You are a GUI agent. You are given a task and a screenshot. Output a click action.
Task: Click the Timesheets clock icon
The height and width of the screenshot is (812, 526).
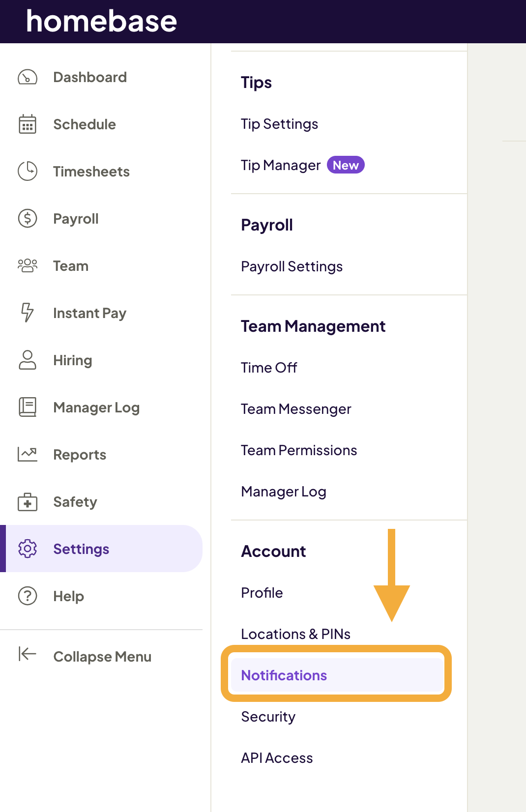pyautogui.click(x=28, y=172)
